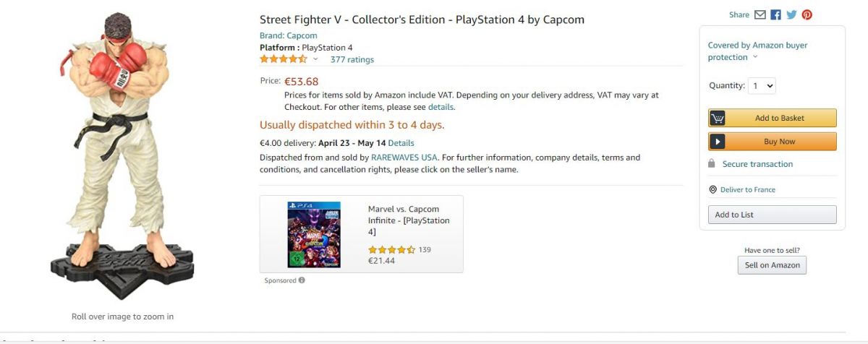Follow the Brand: Capcom link
Image resolution: width=868 pixels, height=344 pixels.
288,35
